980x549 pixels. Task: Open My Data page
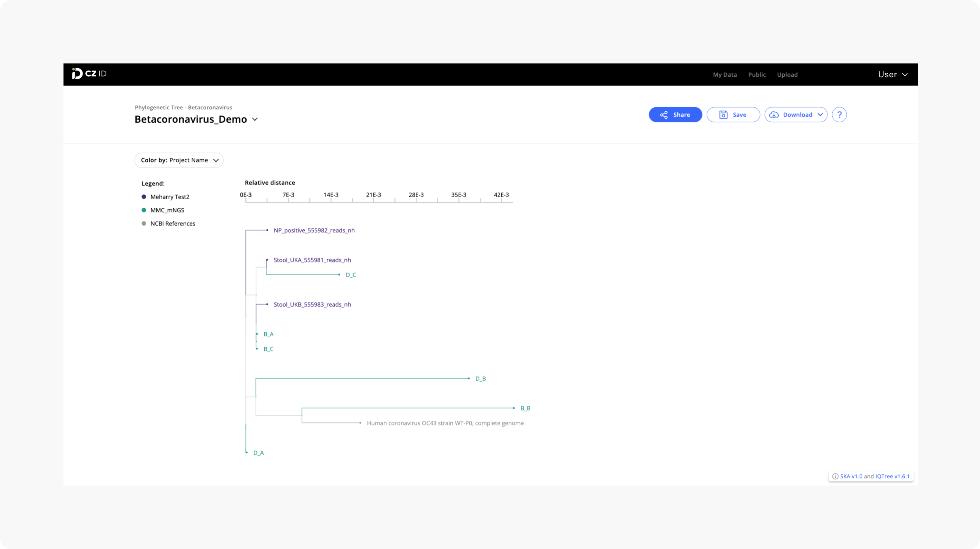tap(725, 74)
